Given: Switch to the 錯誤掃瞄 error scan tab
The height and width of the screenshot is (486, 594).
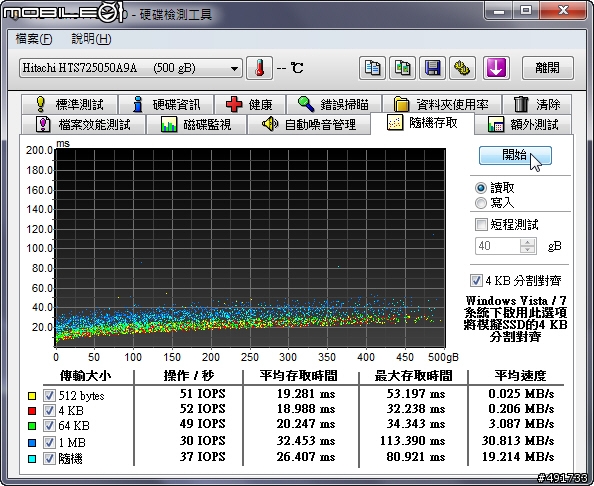Looking at the screenshot, I should (334, 104).
